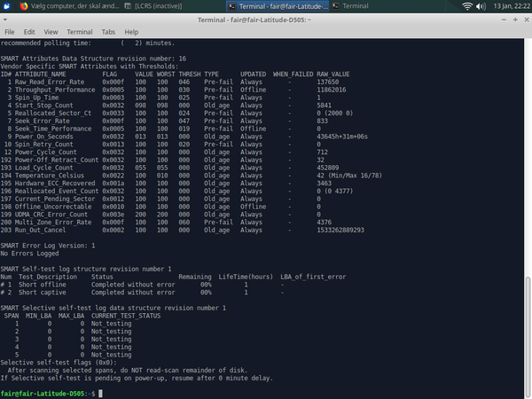Expand the View menu

pyautogui.click(x=52, y=31)
